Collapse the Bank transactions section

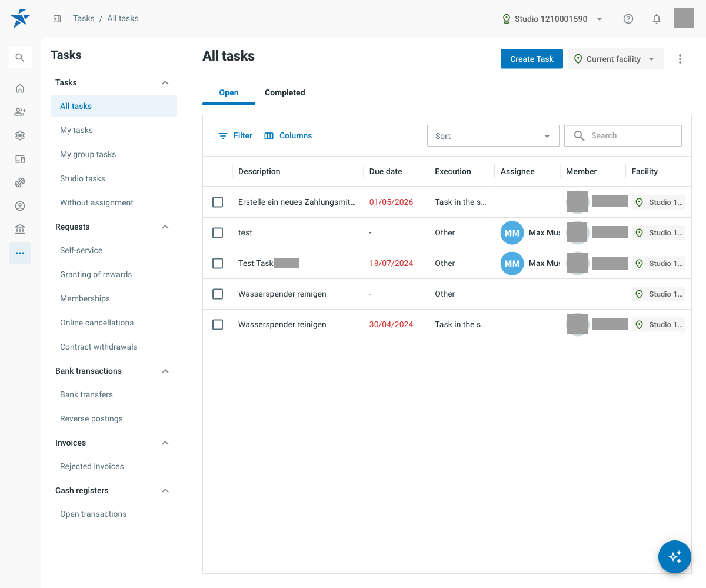[165, 371]
